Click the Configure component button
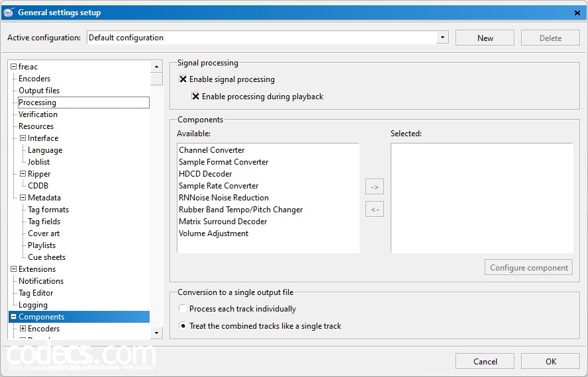Viewport: 588px width, 377px height. (x=529, y=268)
